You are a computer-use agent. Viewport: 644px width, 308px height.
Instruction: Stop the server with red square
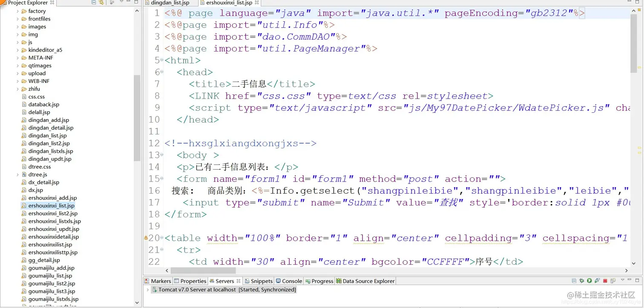pyautogui.click(x=605, y=281)
